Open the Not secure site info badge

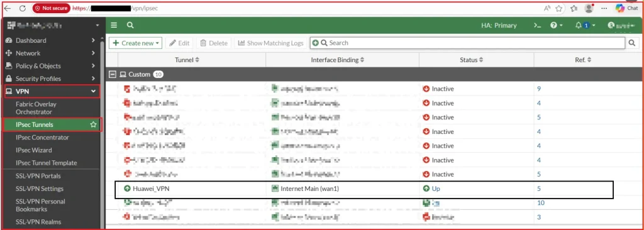click(52, 8)
